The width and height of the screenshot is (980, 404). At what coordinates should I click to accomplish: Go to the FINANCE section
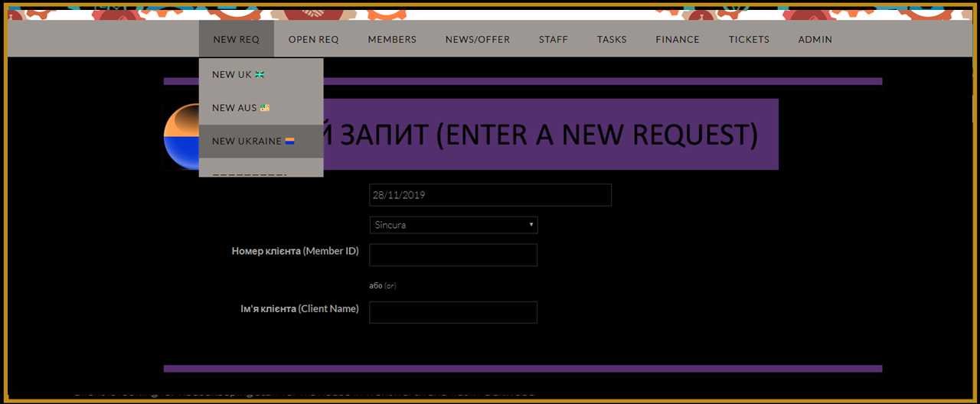677,39
